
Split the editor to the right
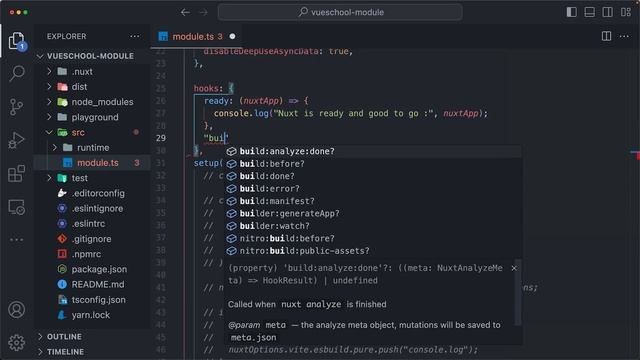coord(607,36)
